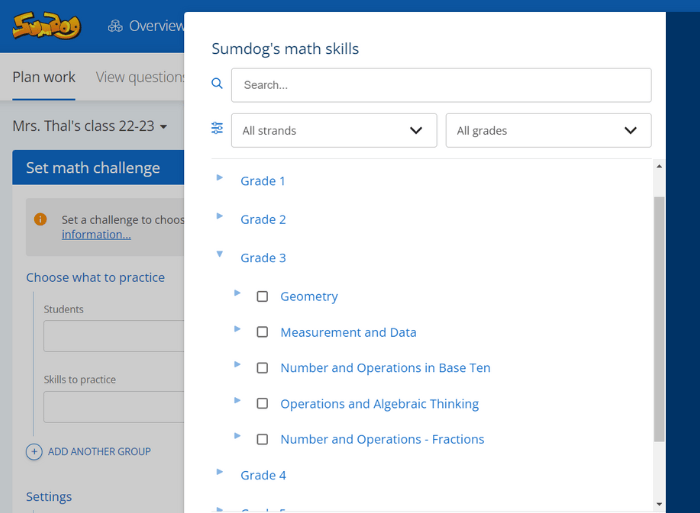The image size is (700, 513).
Task: Collapse the Grade 3 tree arrow
Action: coord(220,254)
